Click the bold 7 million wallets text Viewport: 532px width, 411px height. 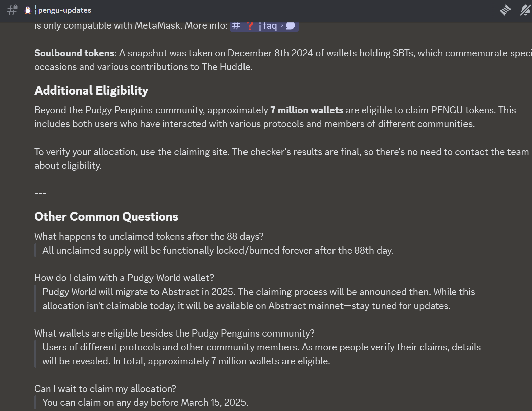(x=307, y=110)
